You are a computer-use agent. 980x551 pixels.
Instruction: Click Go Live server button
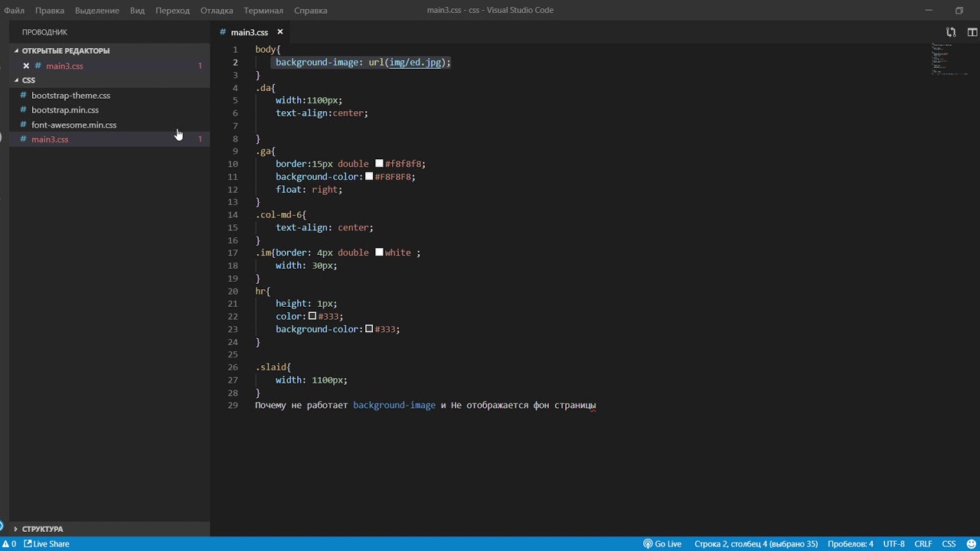pos(662,544)
